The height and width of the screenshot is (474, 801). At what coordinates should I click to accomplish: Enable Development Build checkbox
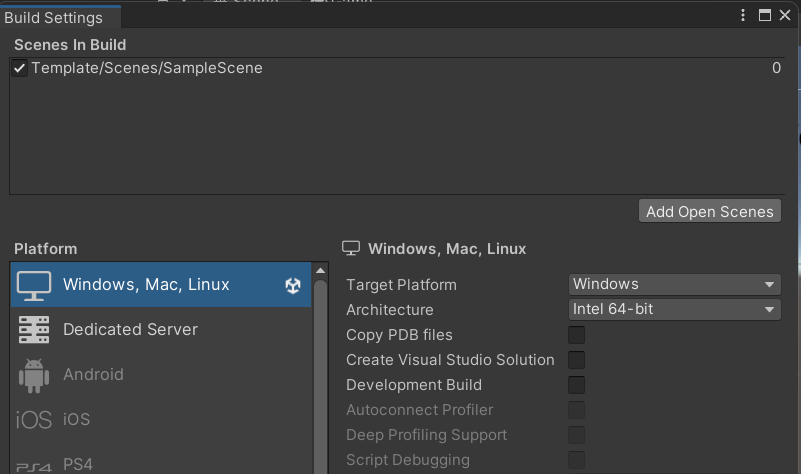coord(576,385)
